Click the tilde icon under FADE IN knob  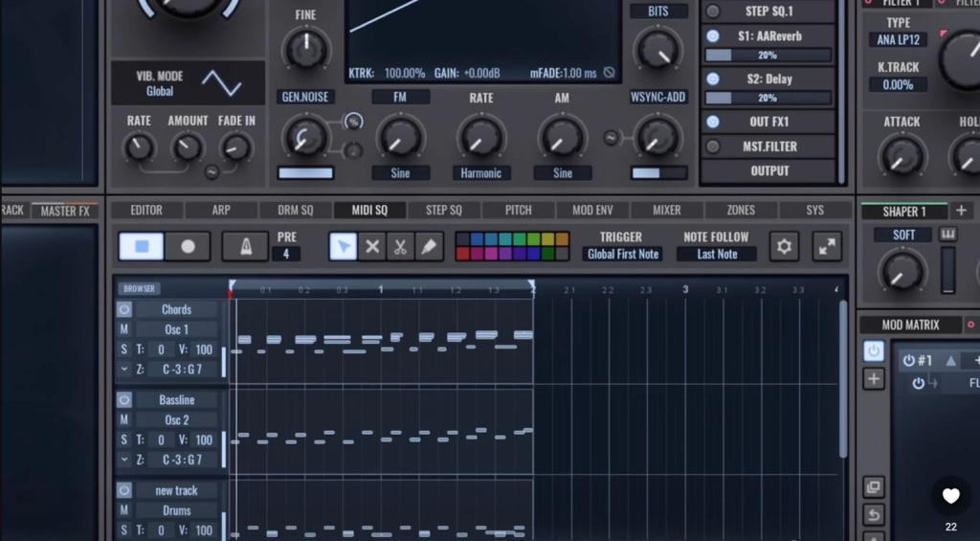click(212, 171)
